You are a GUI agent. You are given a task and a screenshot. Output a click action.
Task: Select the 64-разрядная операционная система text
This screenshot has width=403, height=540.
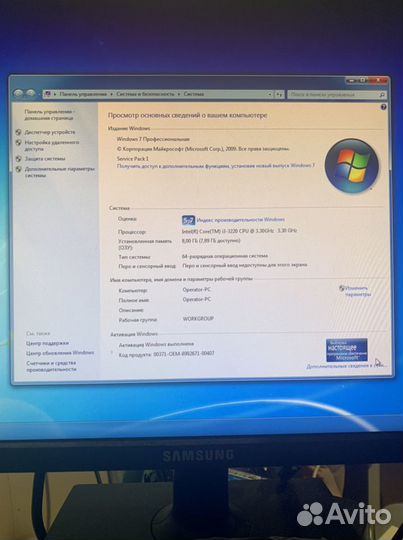[225, 256]
